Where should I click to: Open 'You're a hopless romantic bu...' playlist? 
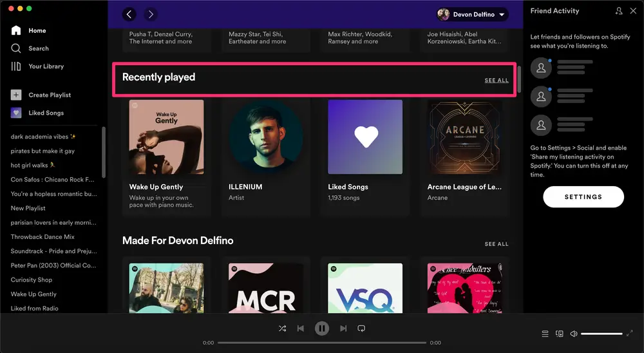[54, 194]
